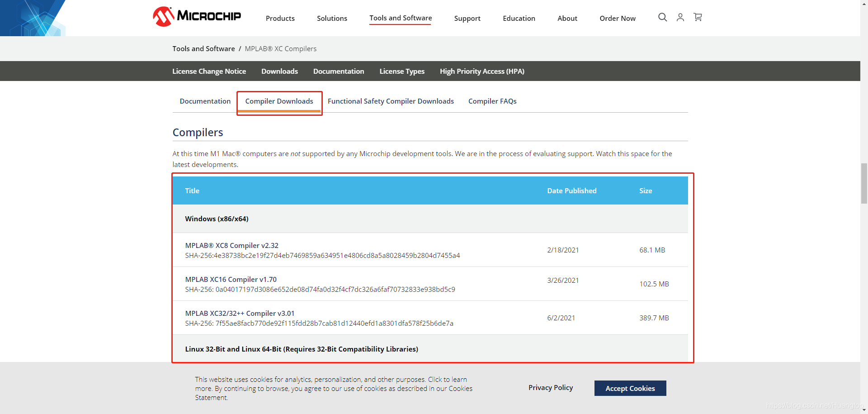Open the Education menu
868x414 pixels.
coord(519,18)
